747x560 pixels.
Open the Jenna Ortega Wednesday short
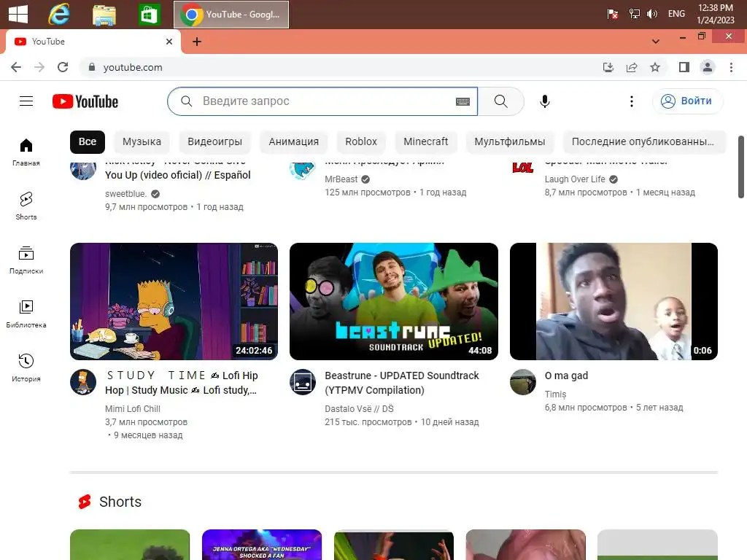click(262, 545)
